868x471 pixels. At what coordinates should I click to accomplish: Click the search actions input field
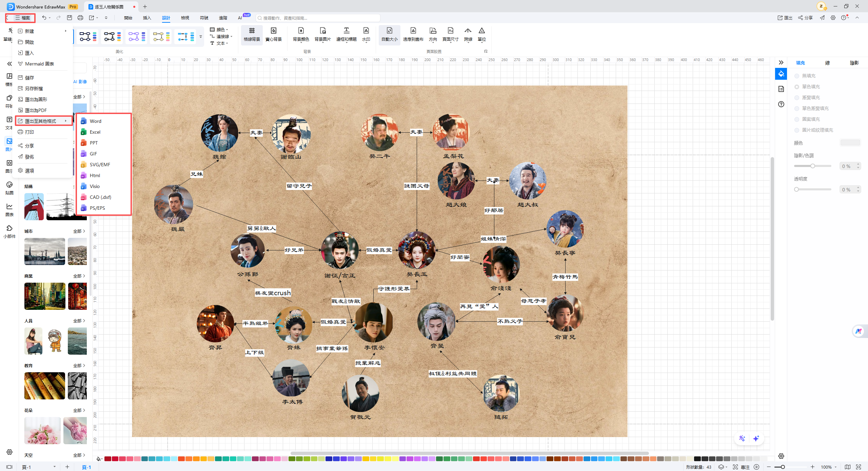(319, 18)
